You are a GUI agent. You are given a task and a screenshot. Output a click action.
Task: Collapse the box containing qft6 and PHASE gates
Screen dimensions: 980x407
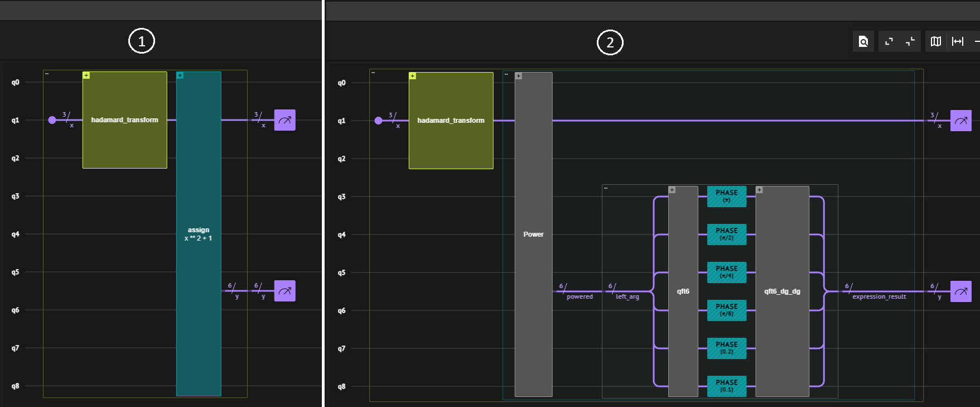pyautogui.click(x=606, y=188)
